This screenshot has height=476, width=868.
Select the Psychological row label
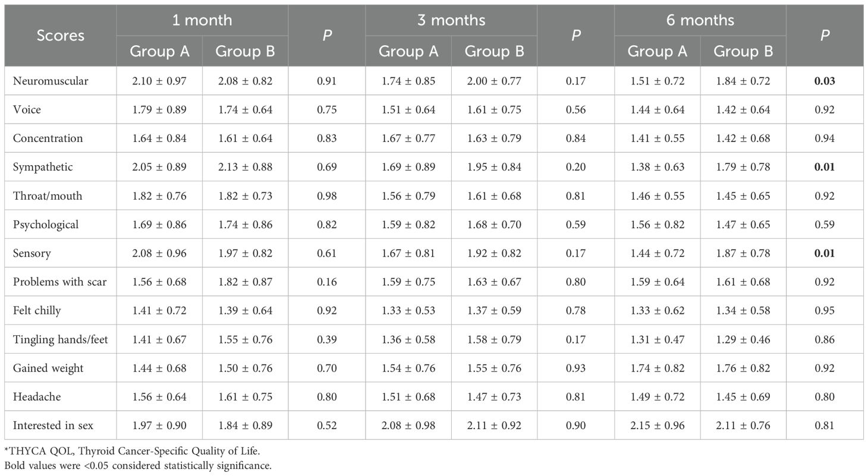click(45, 225)
